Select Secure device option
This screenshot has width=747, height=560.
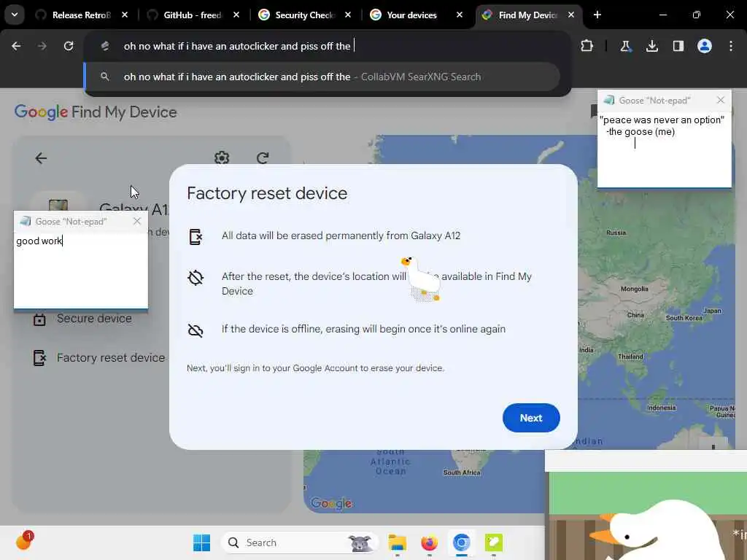click(x=94, y=318)
